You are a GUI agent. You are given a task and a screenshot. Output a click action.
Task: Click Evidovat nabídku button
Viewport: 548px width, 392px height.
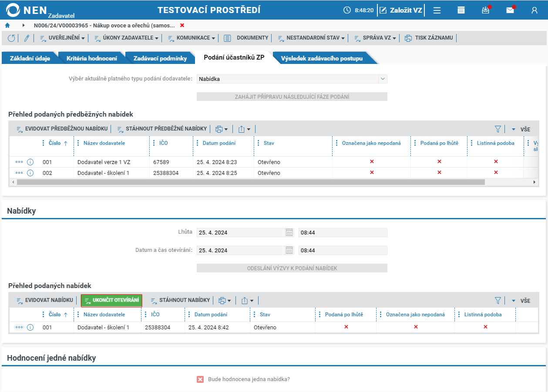tap(44, 300)
